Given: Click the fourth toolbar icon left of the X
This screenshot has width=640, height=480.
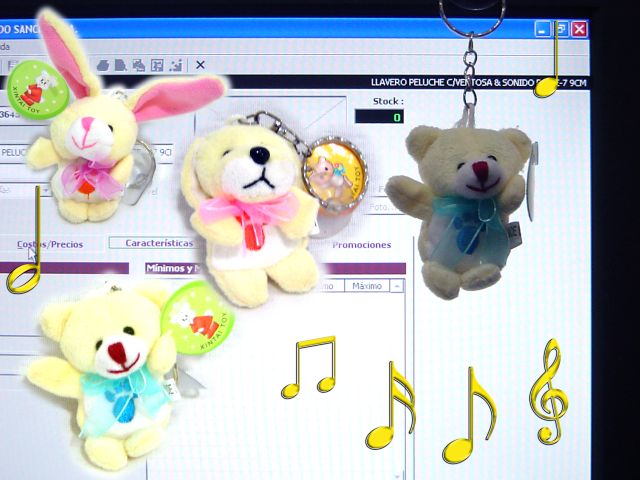Looking at the screenshot, I should click(120, 66).
